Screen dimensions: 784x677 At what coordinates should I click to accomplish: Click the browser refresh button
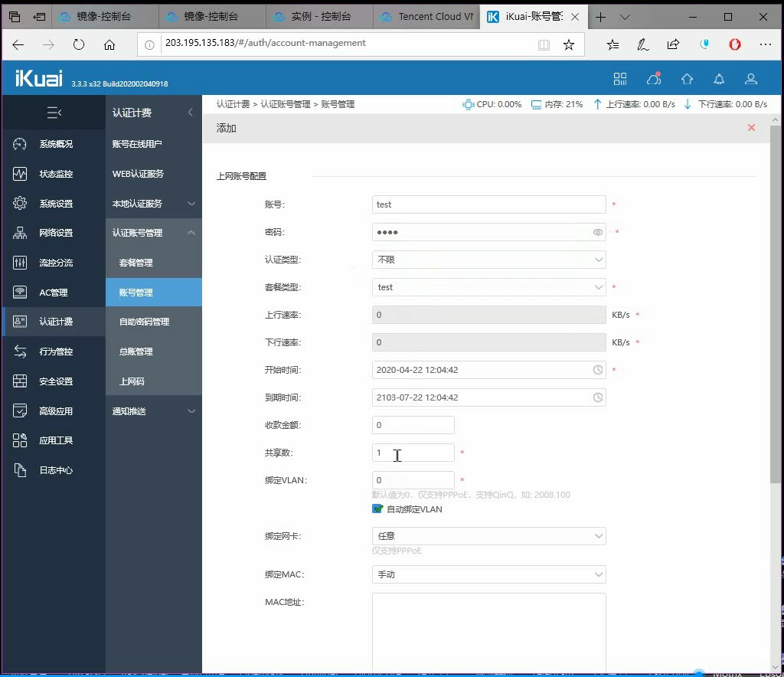(79, 44)
